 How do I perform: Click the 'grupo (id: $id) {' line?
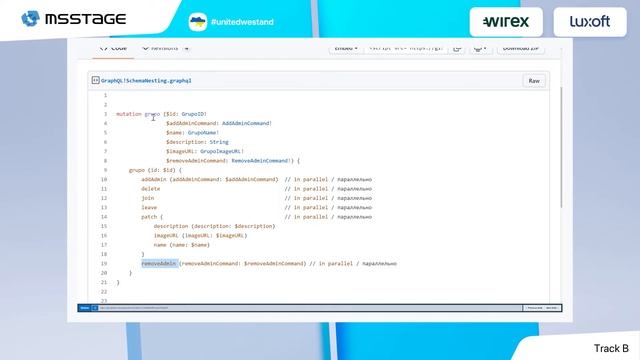(155, 170)
